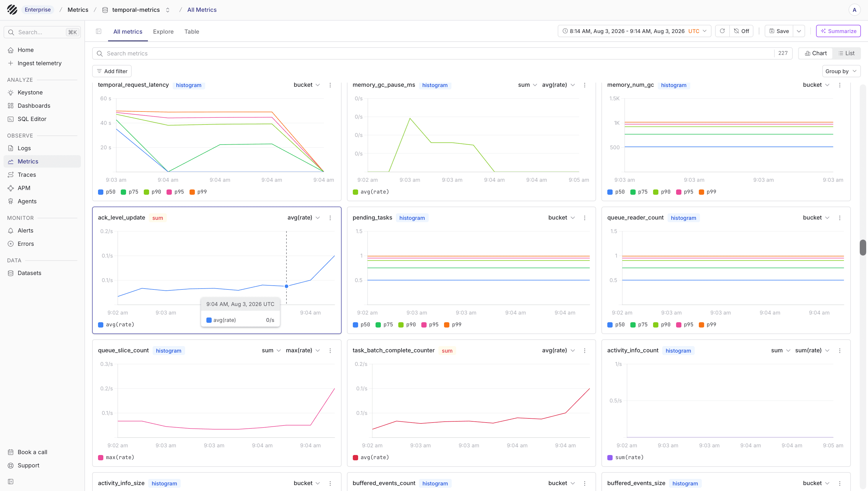Go to Keystone in sidebar

point(42,92)
